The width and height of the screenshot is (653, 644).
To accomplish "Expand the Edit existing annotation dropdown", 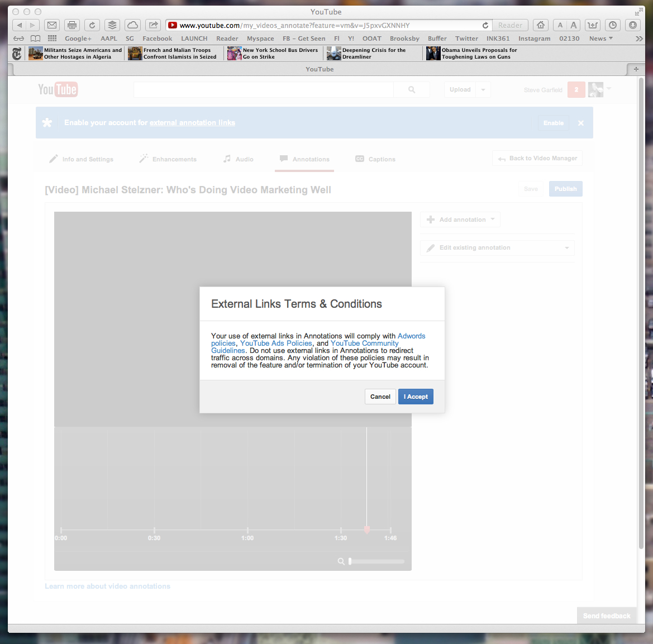I will point(497,247).
